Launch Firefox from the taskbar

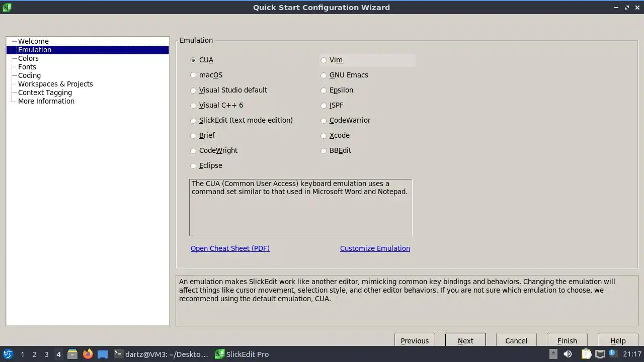click(x=88, y=354)
